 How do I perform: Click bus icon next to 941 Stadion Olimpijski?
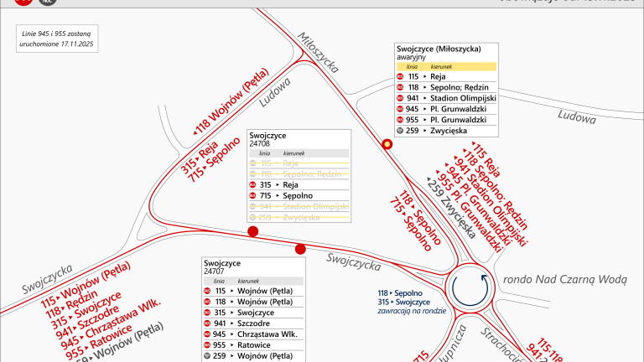[401, 98]
